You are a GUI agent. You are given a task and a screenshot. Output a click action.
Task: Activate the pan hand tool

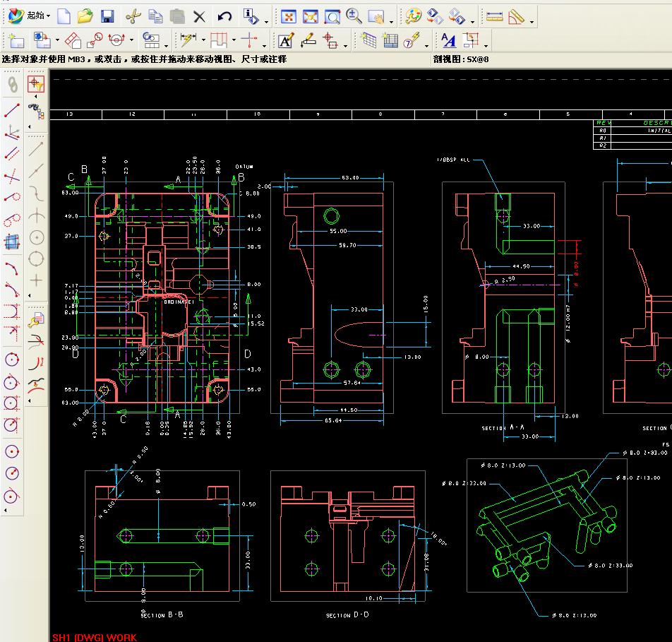[x=376, y=16]
